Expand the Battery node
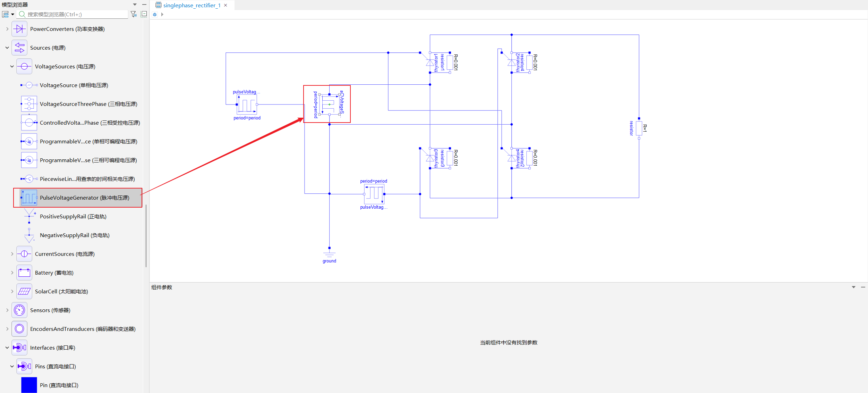The height and width of the screenshot is (393, 868). pos(12,273)
